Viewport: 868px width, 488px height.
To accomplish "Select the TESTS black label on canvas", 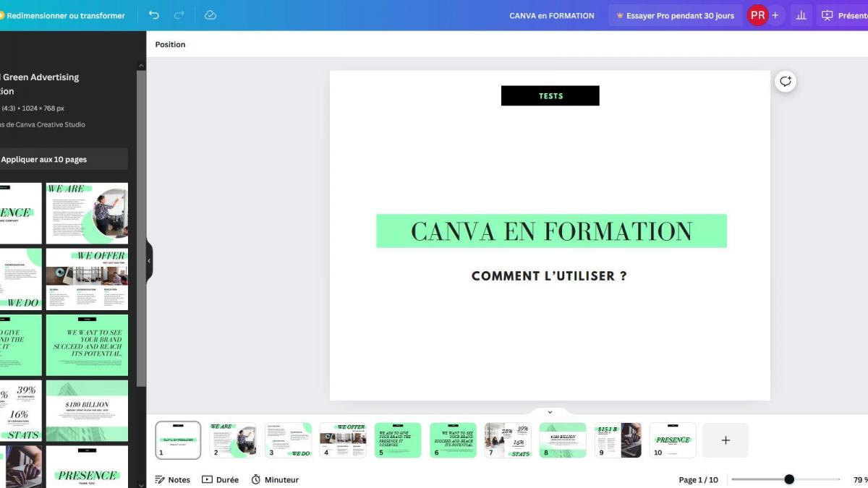I will [550, 95].
